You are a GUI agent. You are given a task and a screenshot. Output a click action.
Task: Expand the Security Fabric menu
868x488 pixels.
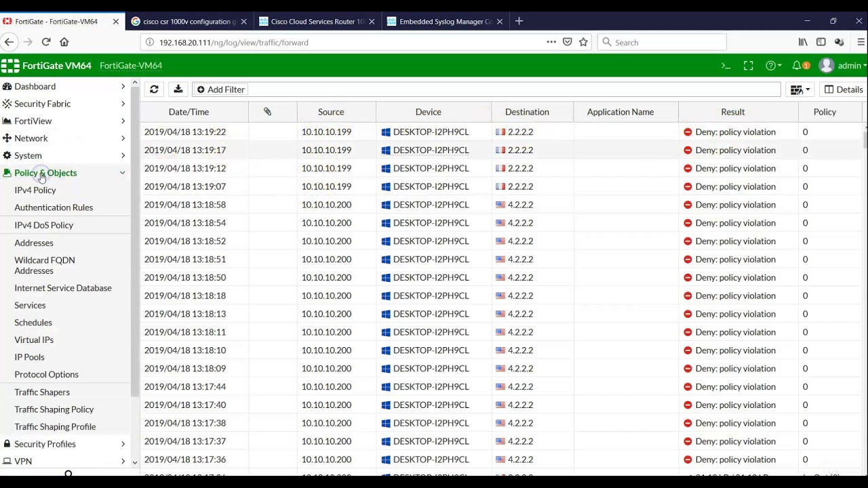point(64,104)
